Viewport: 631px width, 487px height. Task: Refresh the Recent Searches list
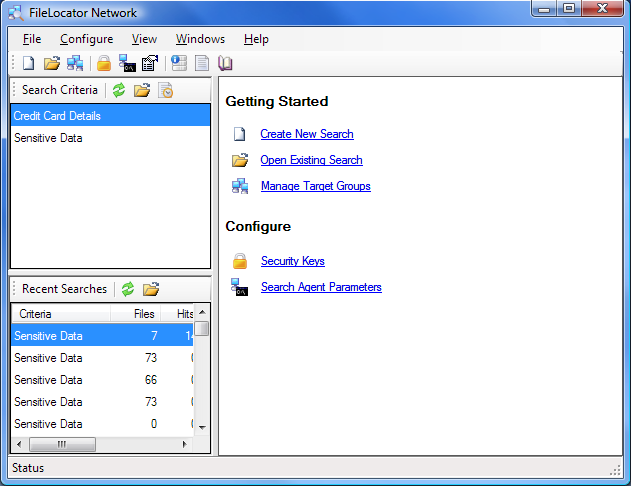[128, 289]
